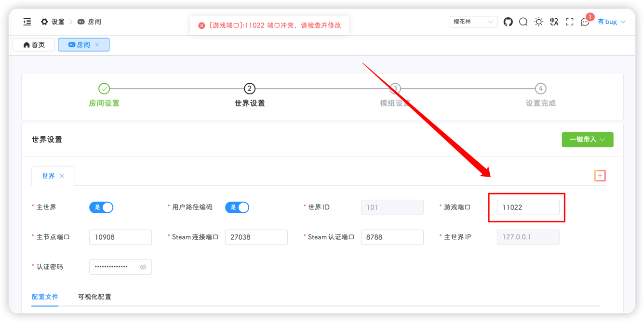The width and height of the screenshot is (644, 322).
Task: Switch to the 可视化配置 tab
Action: [x=94, y=297]
